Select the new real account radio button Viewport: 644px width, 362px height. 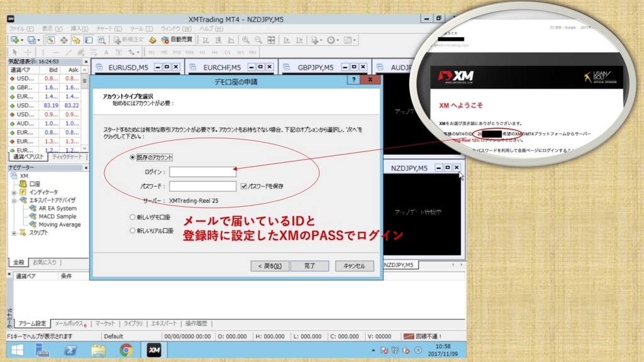pos(132,231)
